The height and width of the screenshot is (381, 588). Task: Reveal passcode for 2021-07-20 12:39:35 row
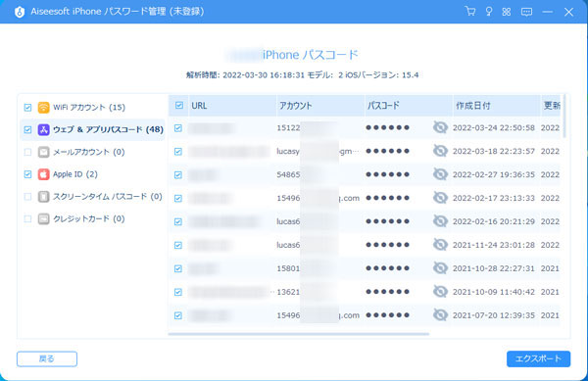[440, 315]
